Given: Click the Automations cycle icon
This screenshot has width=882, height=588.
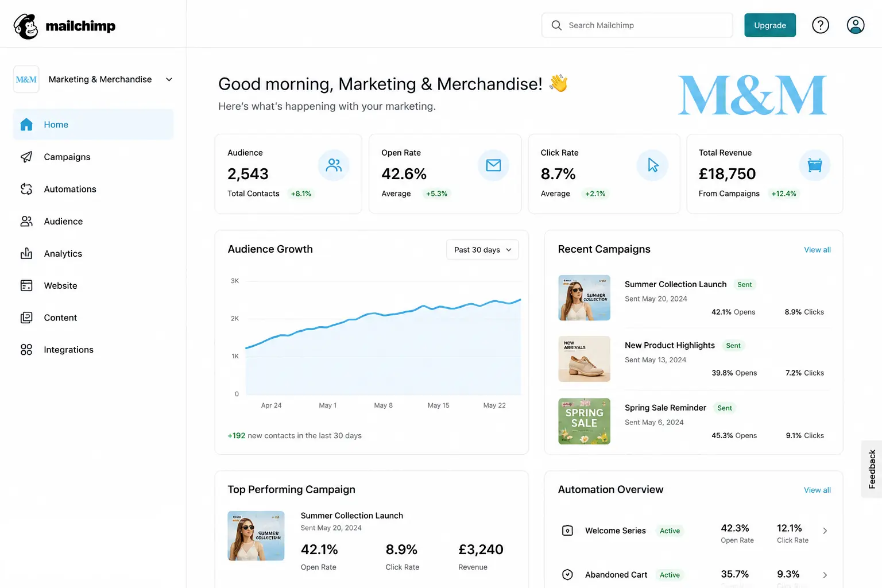Looking at the screenshot, I should tap(26, 189).
